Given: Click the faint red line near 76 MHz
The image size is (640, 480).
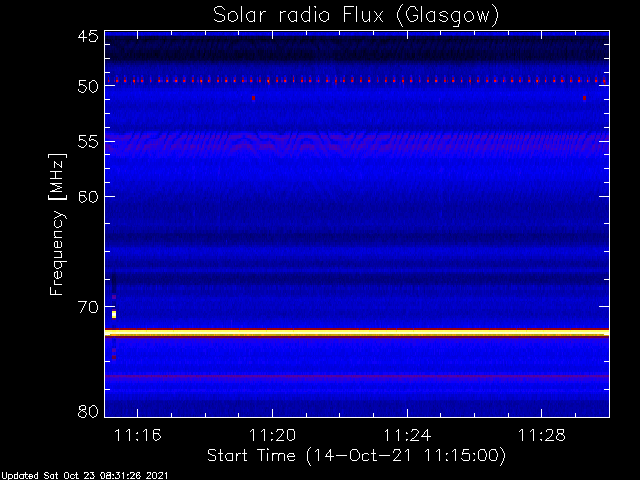Looking at the screenshot, I should point(357,376).
